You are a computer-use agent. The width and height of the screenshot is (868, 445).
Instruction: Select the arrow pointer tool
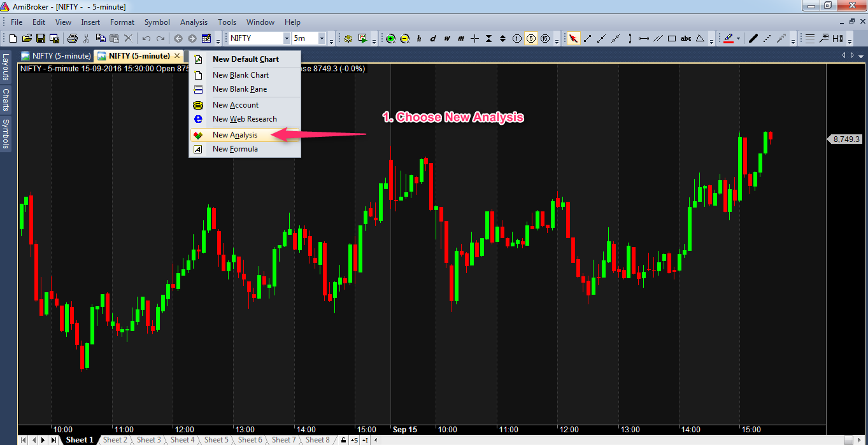click(573, 38)
